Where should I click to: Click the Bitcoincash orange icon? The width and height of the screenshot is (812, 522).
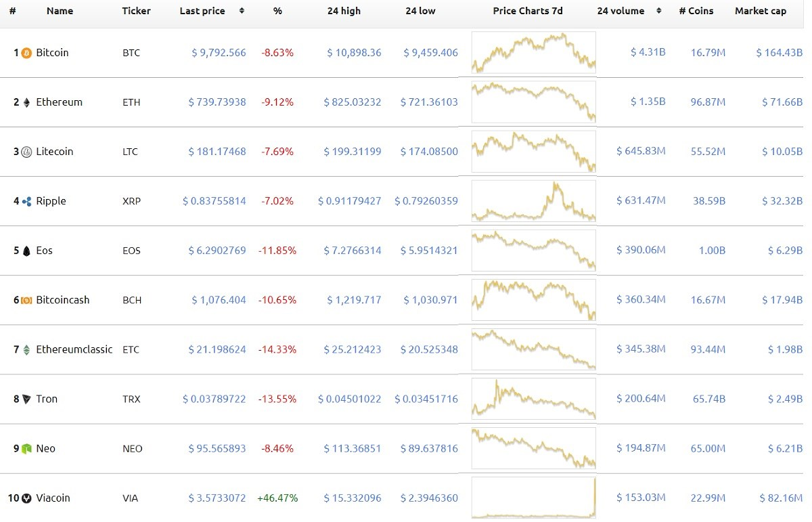click(27, 300)
